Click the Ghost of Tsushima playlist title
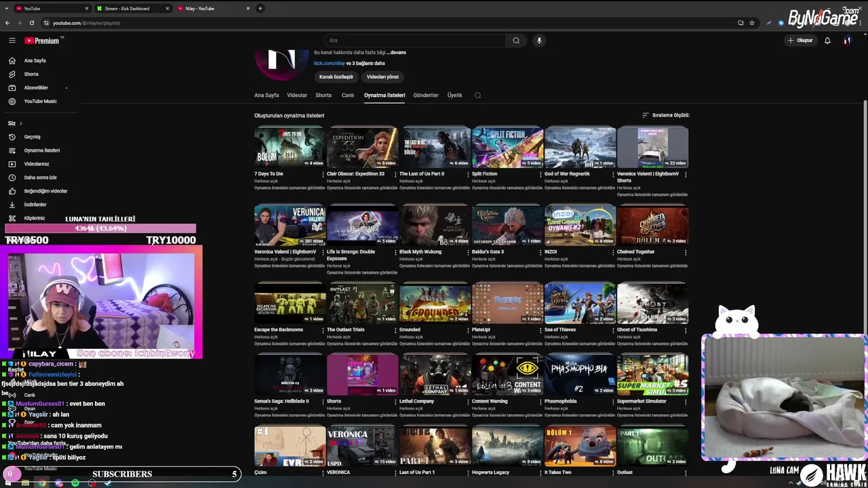This screenshot has width=868, height=488. click(x=637, y=330)
